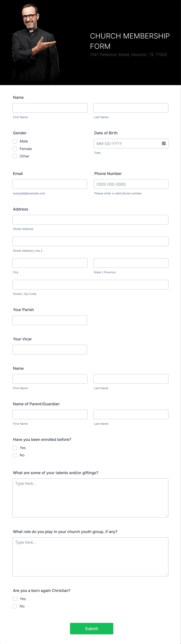Choose No for born again Christian

(x=15, y=606)
